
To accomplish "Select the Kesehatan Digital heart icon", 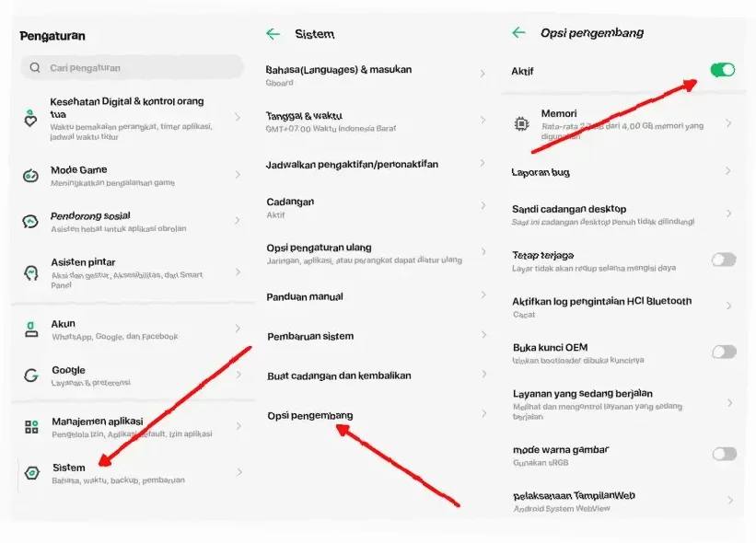I will coord(30,118).
